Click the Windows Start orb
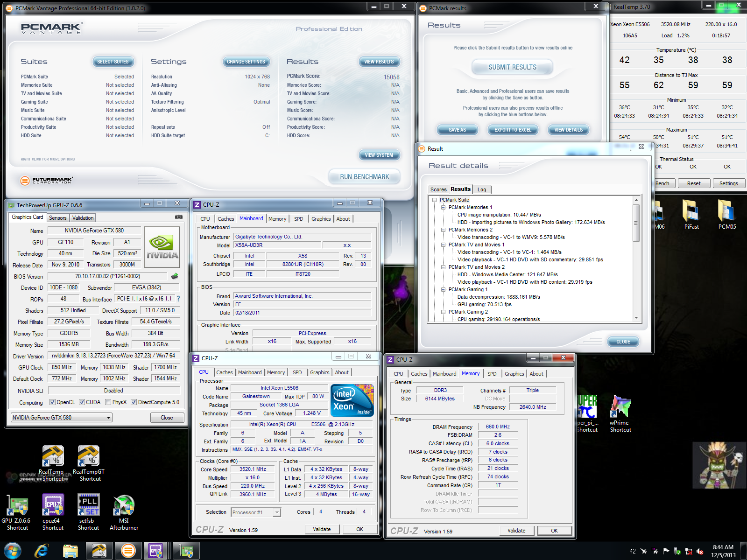Screen dimensions: 747x560 pos(12,551)
